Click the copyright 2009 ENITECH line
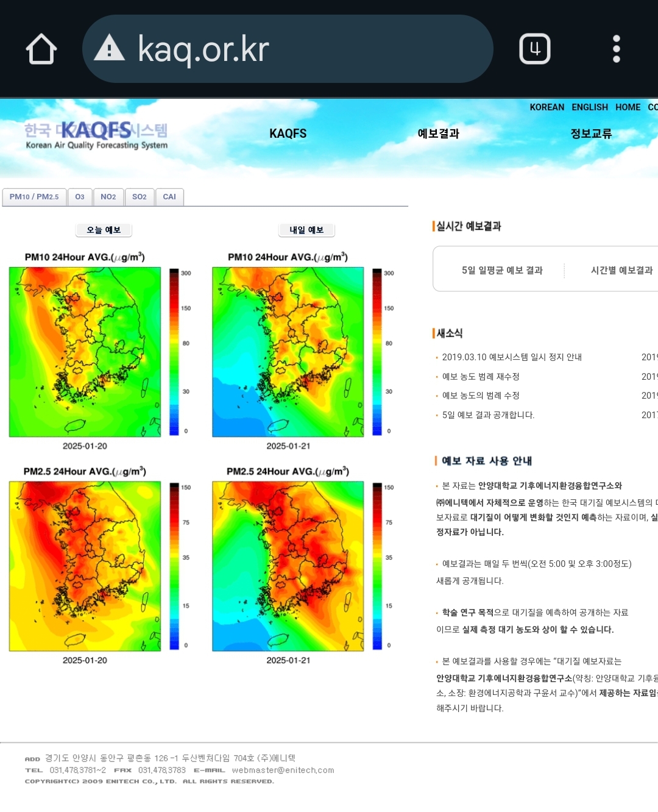The image size is (658, 812). [149, 782]
